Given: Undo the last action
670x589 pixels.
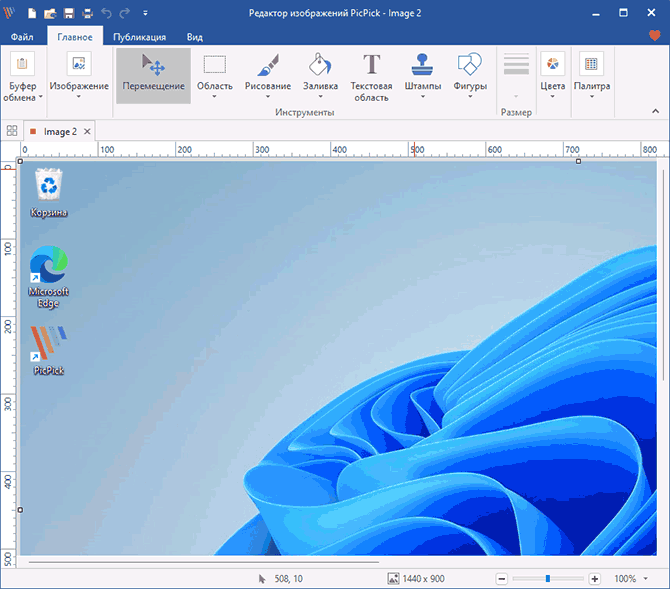Looking at the screenshot, I should click(106, 13).
